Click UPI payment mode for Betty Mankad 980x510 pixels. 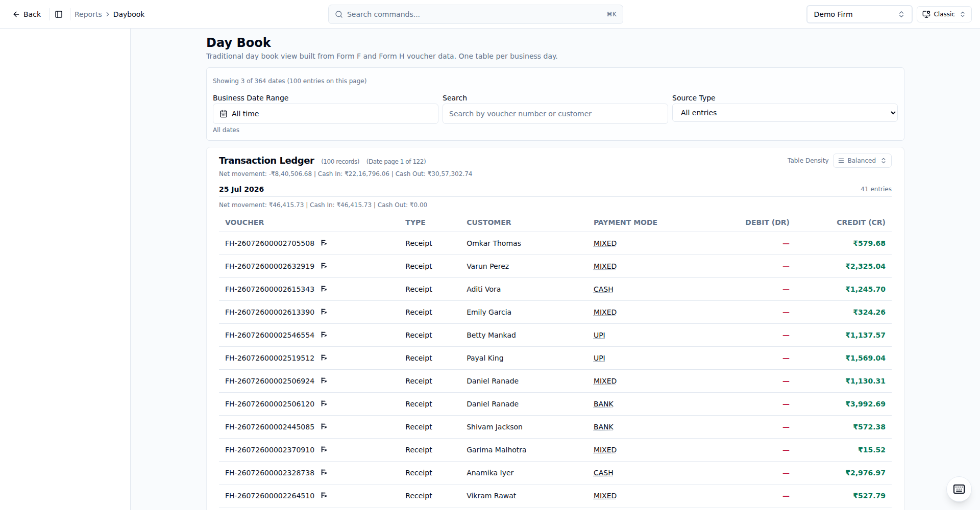tap(599, 335)
